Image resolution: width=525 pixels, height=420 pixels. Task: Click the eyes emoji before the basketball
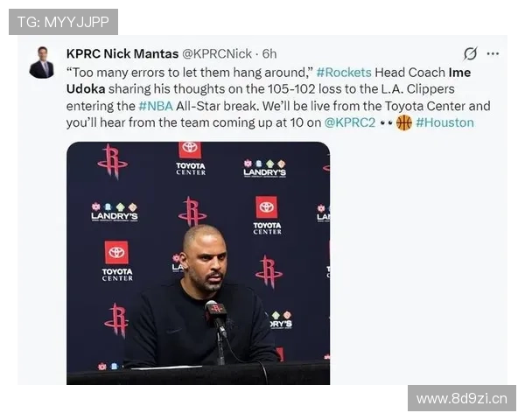click(x=386, y=122)
